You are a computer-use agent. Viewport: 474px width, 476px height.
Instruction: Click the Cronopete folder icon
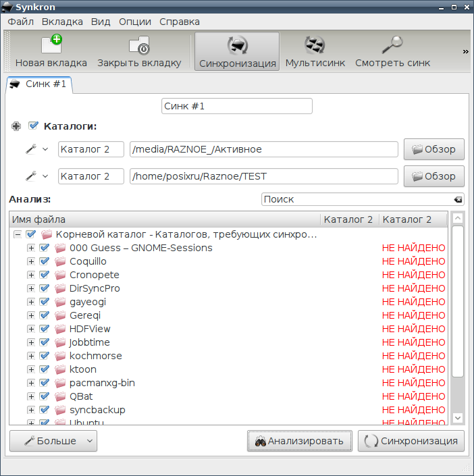tap(60, 275)
